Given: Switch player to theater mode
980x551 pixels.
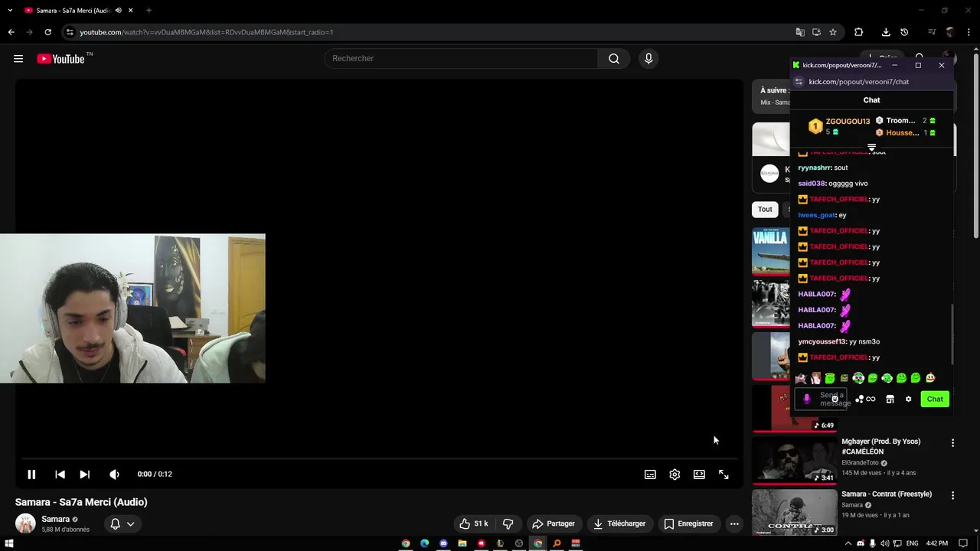Looking at the screenshot, I should 699,474.
